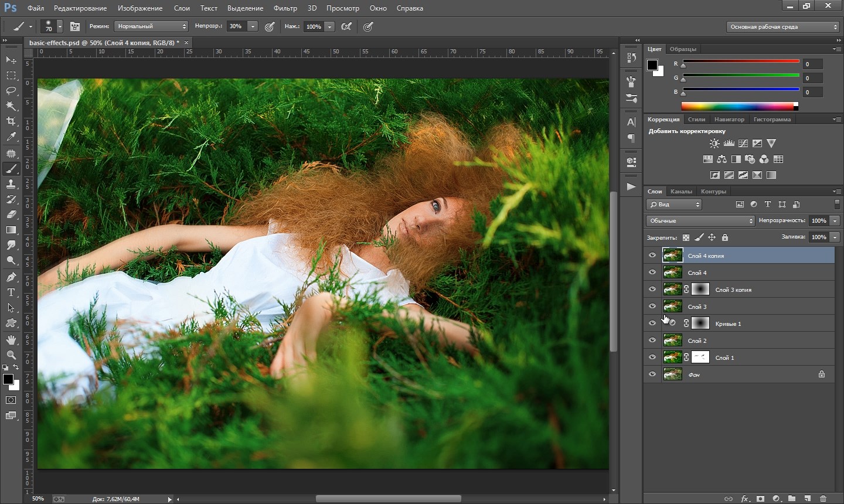Select the Crop tool
This screenshot has width=844, height=504.
(x=11, y=121)
